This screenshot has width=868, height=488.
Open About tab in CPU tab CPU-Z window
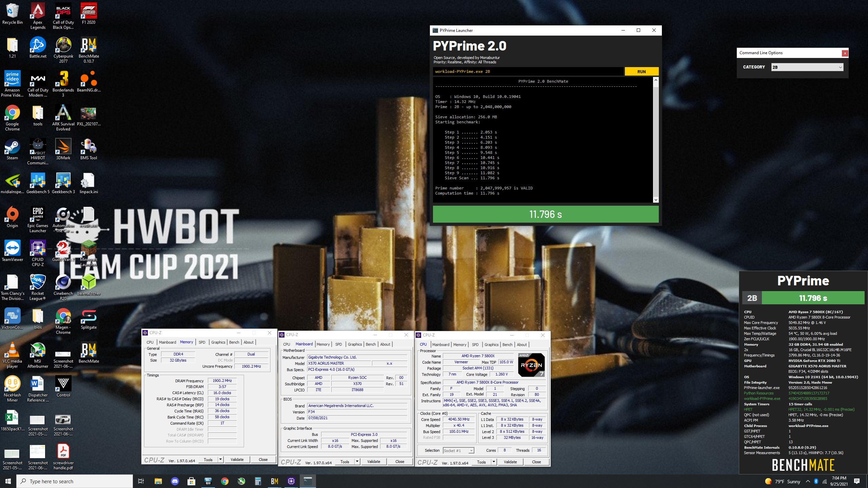point(521,345)
